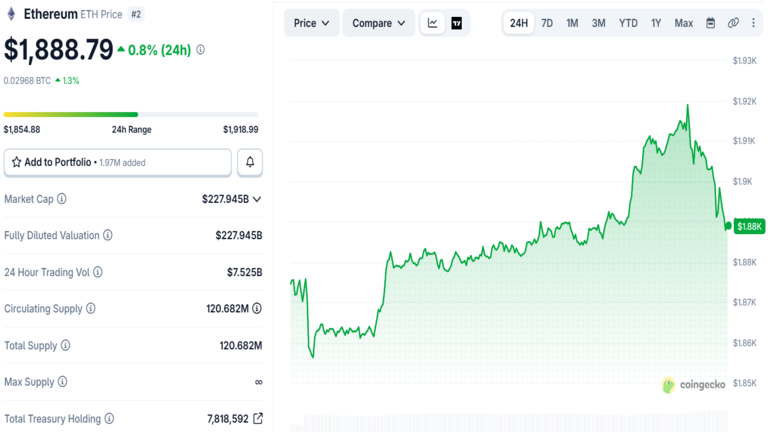Click the $1.93K y-axis label

pyautogui.click(x=744, y=61)
